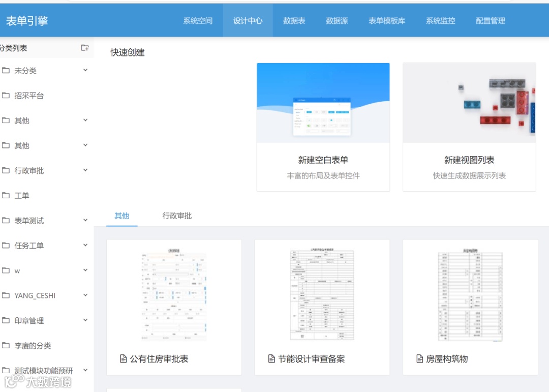Click the folder icon next to 行政审批 in sidebar
549x392 pixels.
(6, 170)
